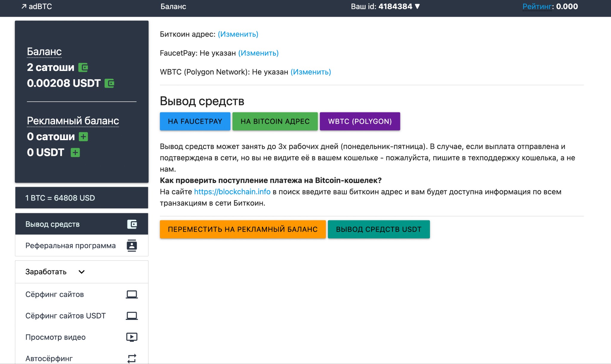Screen dimensions: 611x364
Task: Click contact card icon for Реферальная программа
Action: pos(132,246)
